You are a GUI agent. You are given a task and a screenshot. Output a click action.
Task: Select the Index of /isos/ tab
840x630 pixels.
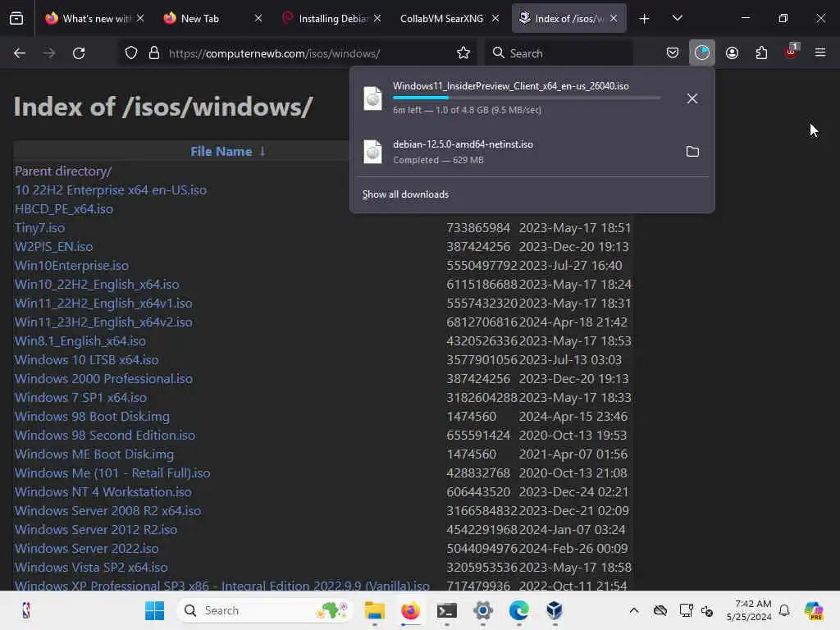click(x=569, y=19)
